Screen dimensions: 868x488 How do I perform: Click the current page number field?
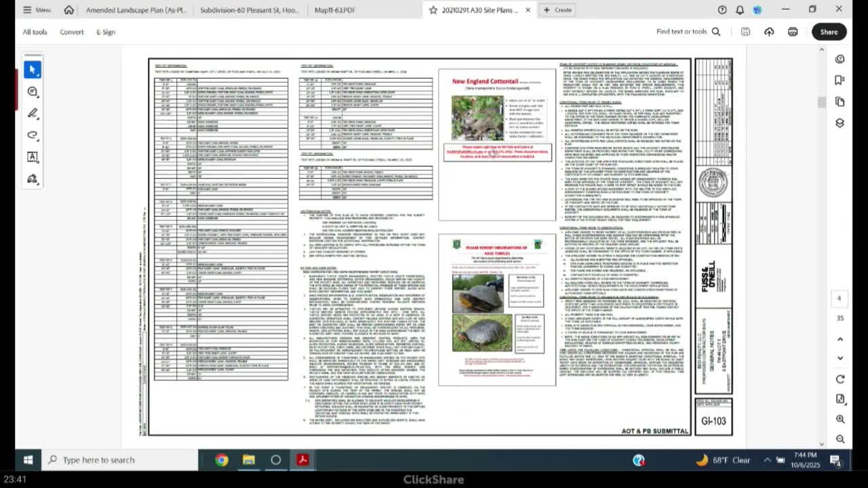(x=840, y=298)
